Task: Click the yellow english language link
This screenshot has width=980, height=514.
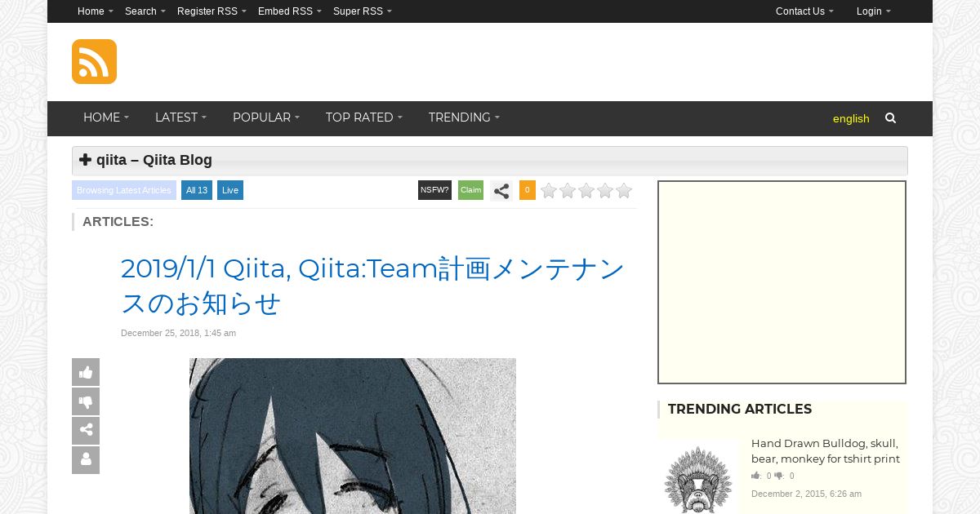Action: coord(851,118)
